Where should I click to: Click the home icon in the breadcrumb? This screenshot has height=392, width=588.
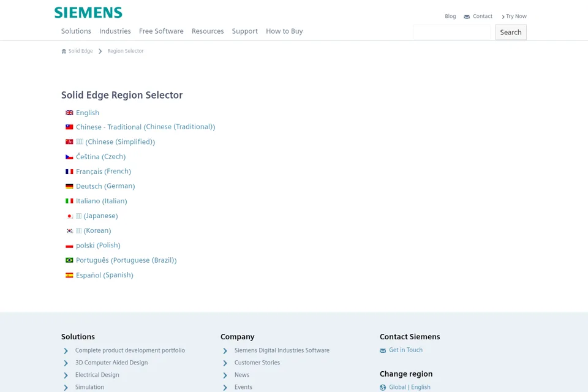[64, 51]
